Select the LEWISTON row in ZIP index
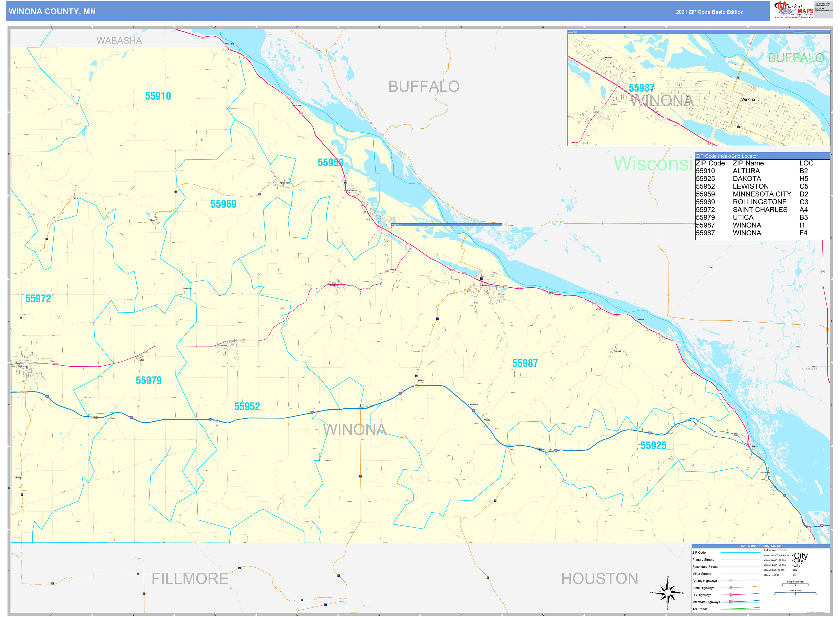Screen dimensions: 840x617 coord(762,186)
